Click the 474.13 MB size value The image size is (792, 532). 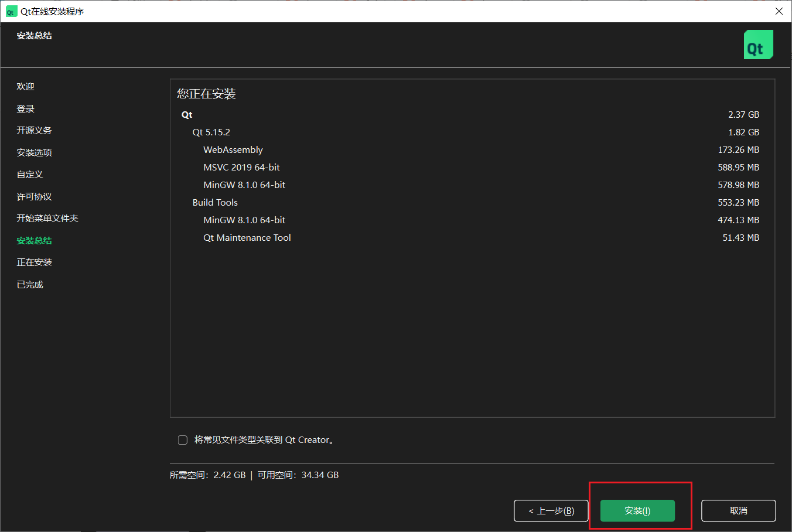[x=739, y=220]
